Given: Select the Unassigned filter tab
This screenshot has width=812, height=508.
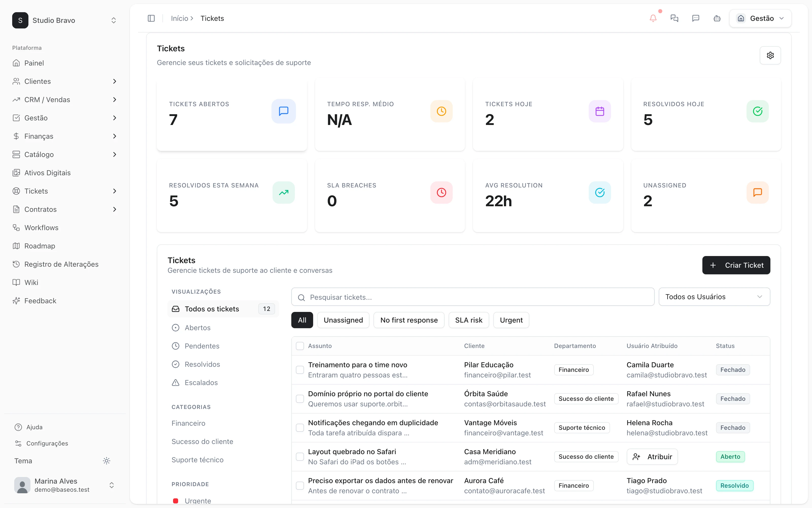Looking at the screenshot, I should pos(343,320).
